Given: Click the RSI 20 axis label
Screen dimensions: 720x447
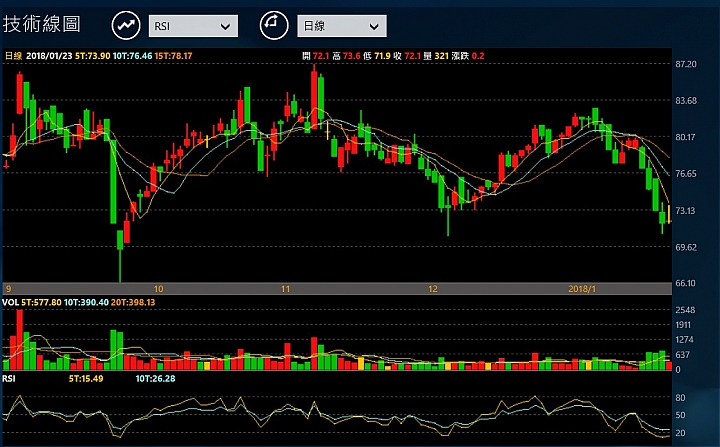Looking at the screenshot, I should 681,433.
